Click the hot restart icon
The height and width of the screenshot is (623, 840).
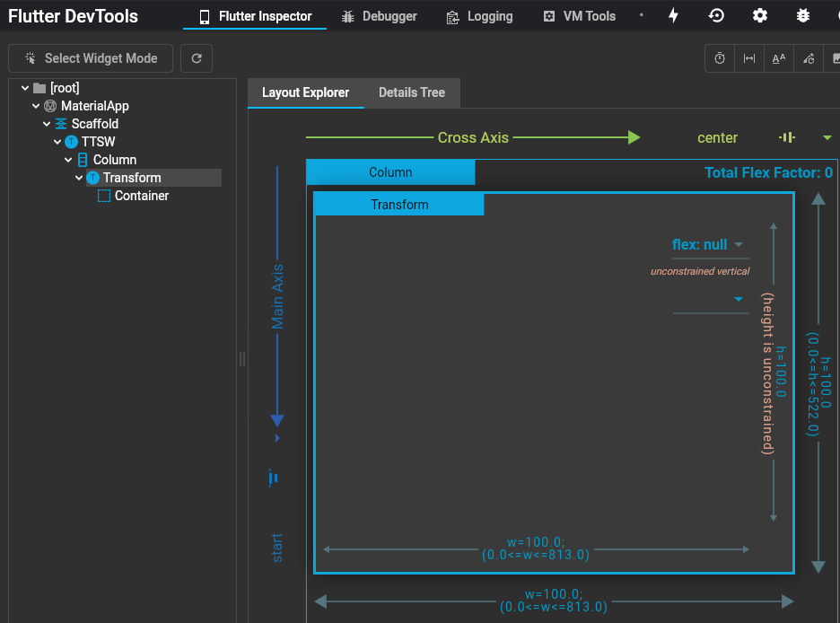[x=716, y=15]
